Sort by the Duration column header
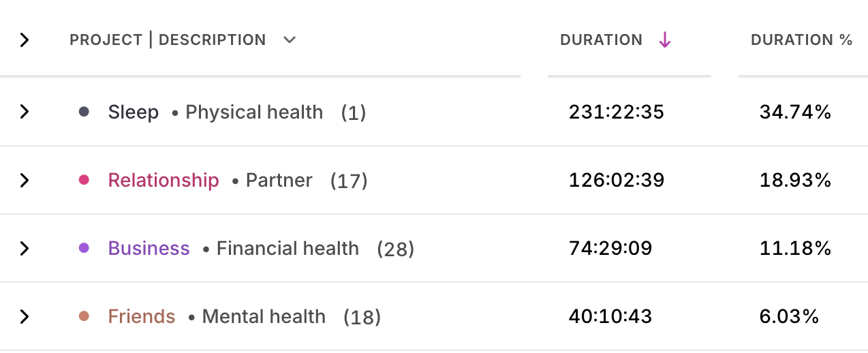Screen dimensions: 868x353 (601, 40)
